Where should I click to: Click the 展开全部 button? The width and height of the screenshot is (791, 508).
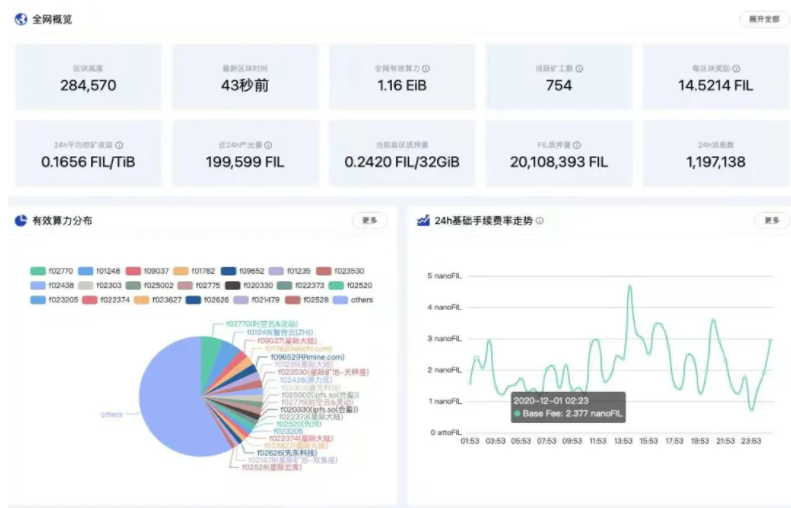(x=764, y=19)
